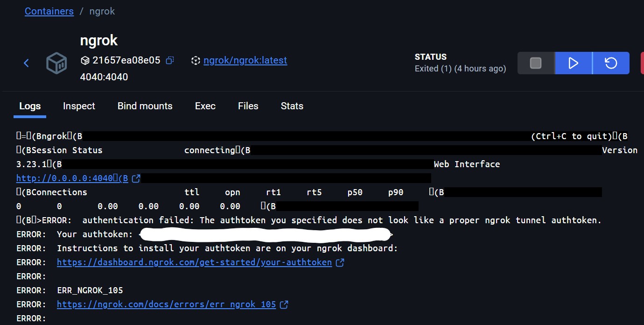This screenshot has width=644, height=325.
Task: Open the ngrok.com err_ngrok_105 docs link
Action: (167, 304)
